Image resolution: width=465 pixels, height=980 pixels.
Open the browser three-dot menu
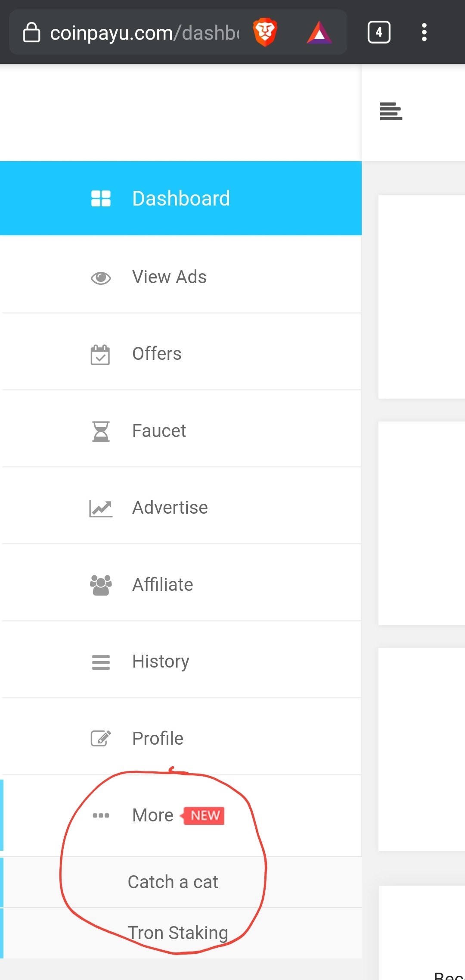(424, 32)
